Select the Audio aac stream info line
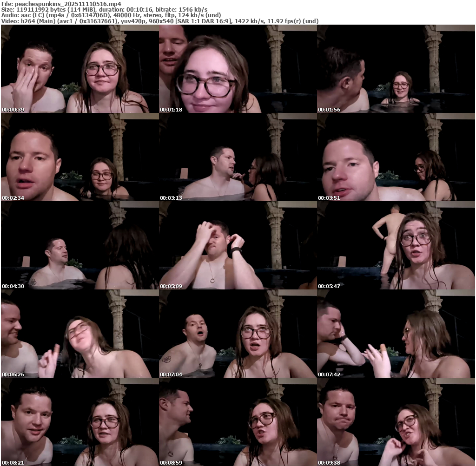Viewport: 476px width, 466px height. 111,15
